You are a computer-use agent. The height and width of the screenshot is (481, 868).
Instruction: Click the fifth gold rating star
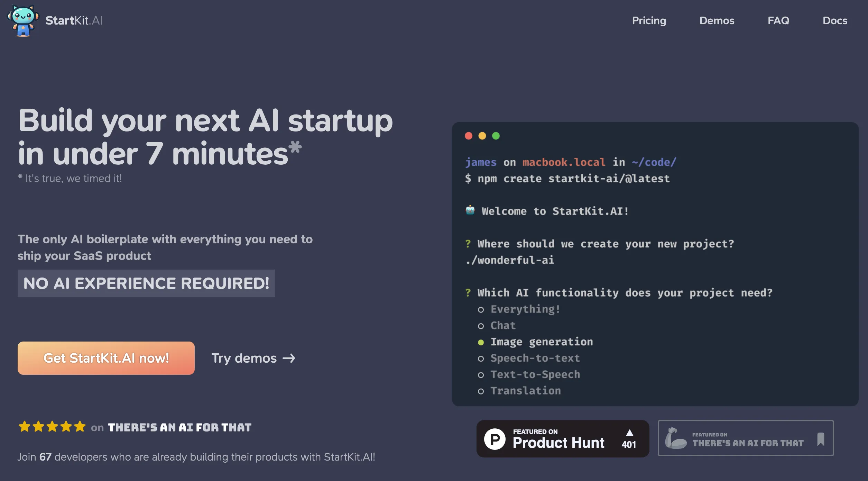pos(80,426)
